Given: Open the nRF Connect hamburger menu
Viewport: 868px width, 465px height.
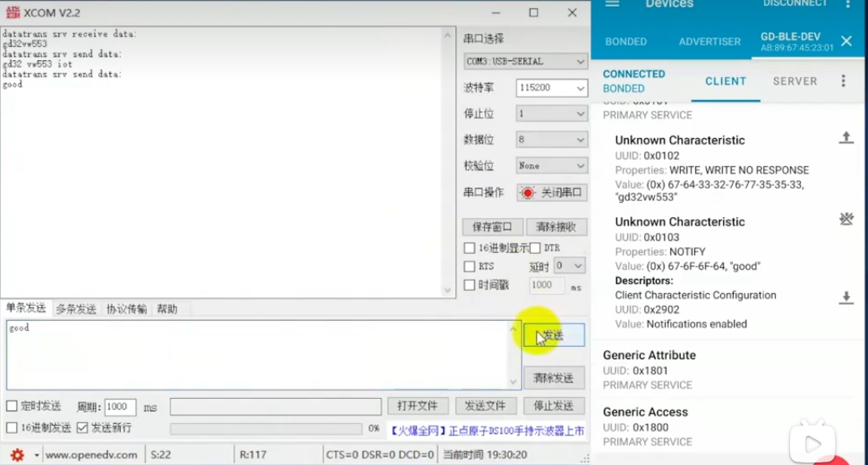Looking at the screenshot, I should click(x=612, y=4).
